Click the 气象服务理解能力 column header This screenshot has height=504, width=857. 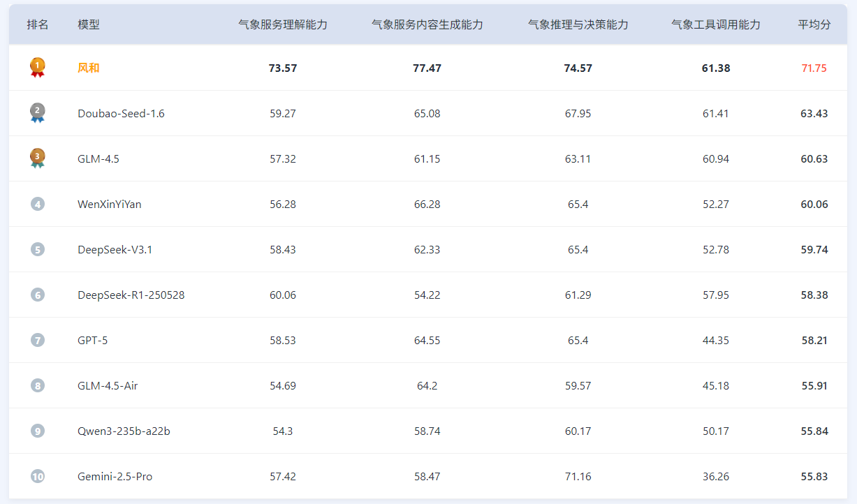[x=283, y=24]
